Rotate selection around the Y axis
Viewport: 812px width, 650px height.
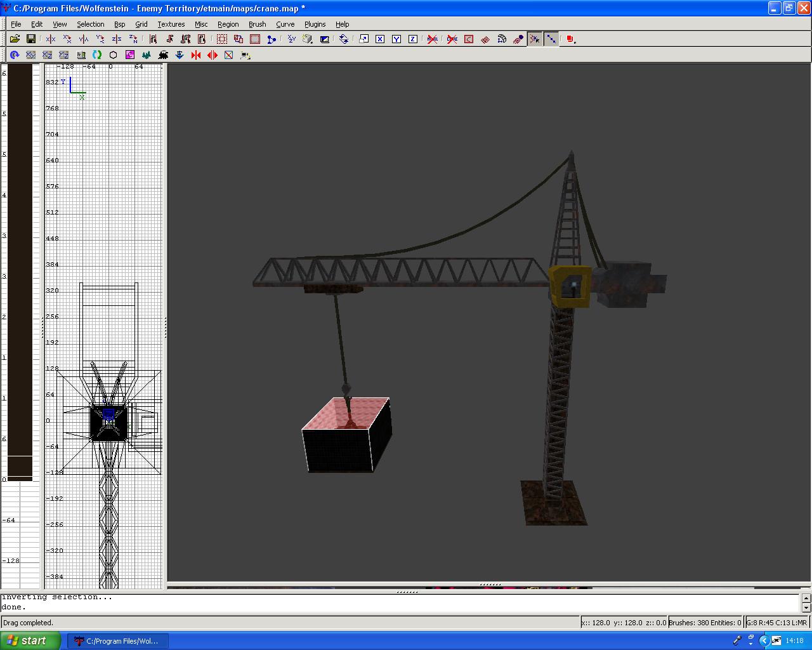100,39
